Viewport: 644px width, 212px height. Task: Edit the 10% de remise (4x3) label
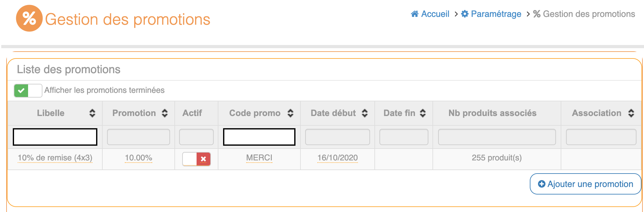point(55,158)
